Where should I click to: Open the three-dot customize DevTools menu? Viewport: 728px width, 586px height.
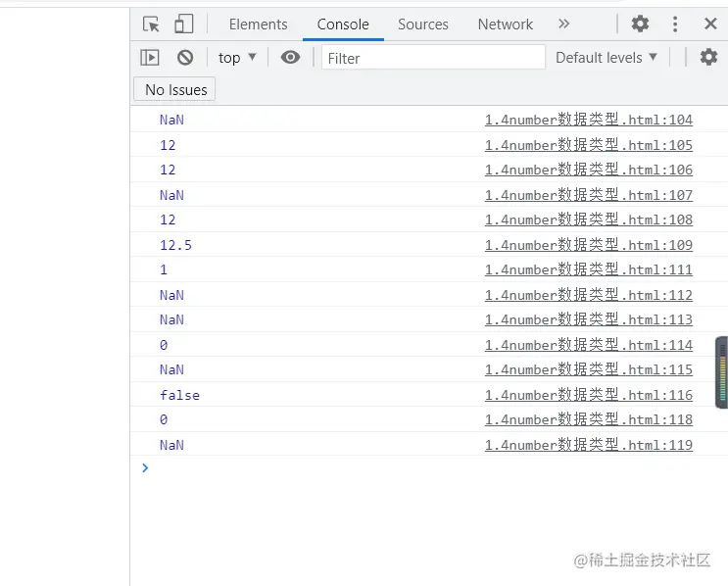675,24
